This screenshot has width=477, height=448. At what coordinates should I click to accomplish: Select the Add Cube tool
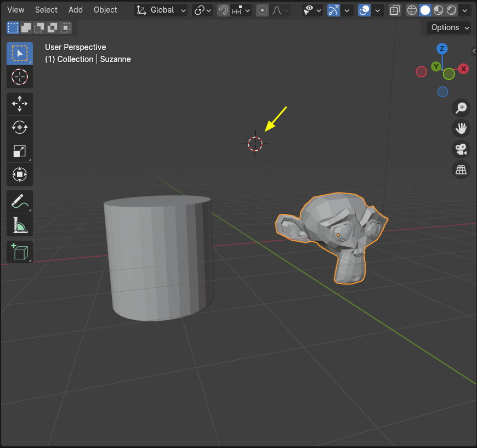20,252
